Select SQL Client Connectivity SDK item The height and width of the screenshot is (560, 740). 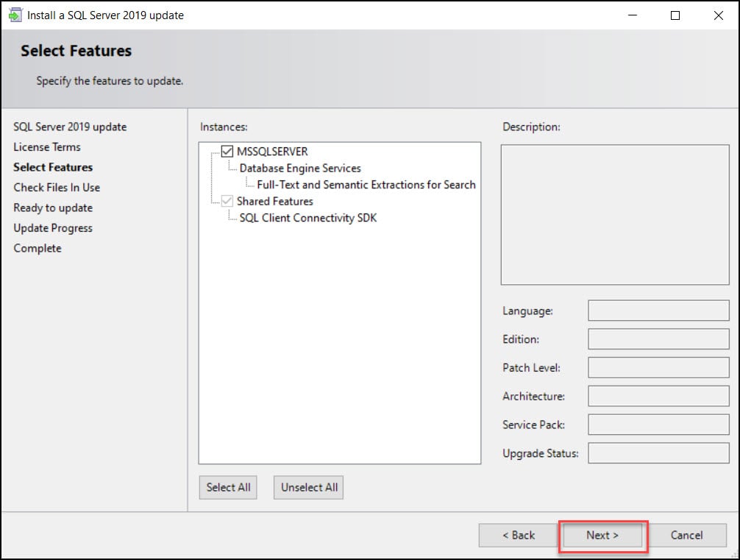click(308, 218)
